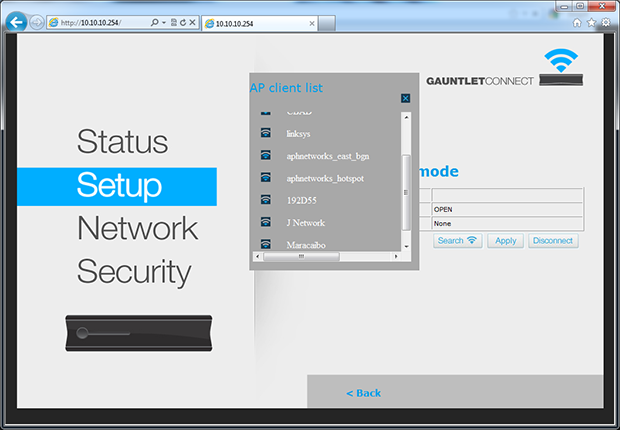Image resolution: width=620 pixels, height=430 pixels.
Task: Click the Wi-Fi icon next to linksys
Action: 266,133
